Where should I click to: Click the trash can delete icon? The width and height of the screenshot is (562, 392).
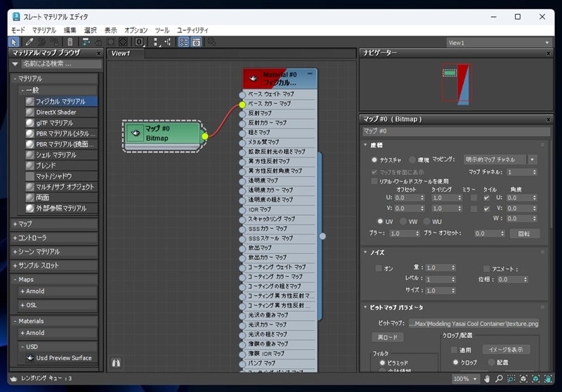[70, 42]
